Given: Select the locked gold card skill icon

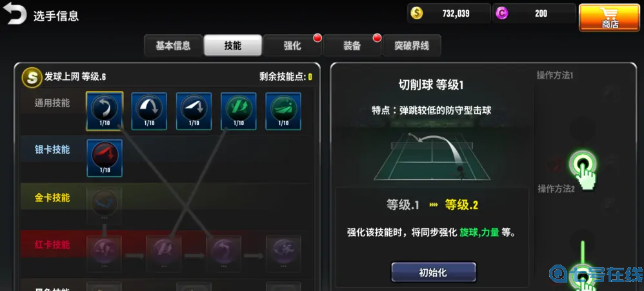Looking at the screenshot, I should point(105,205).
